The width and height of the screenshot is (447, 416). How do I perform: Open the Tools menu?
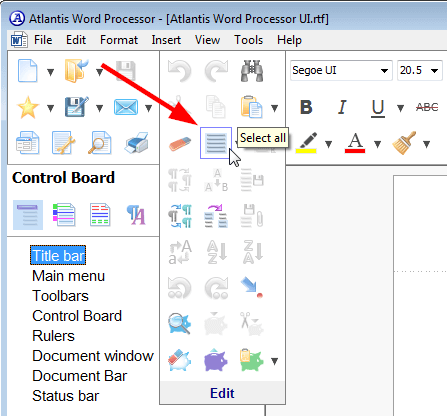248,40
